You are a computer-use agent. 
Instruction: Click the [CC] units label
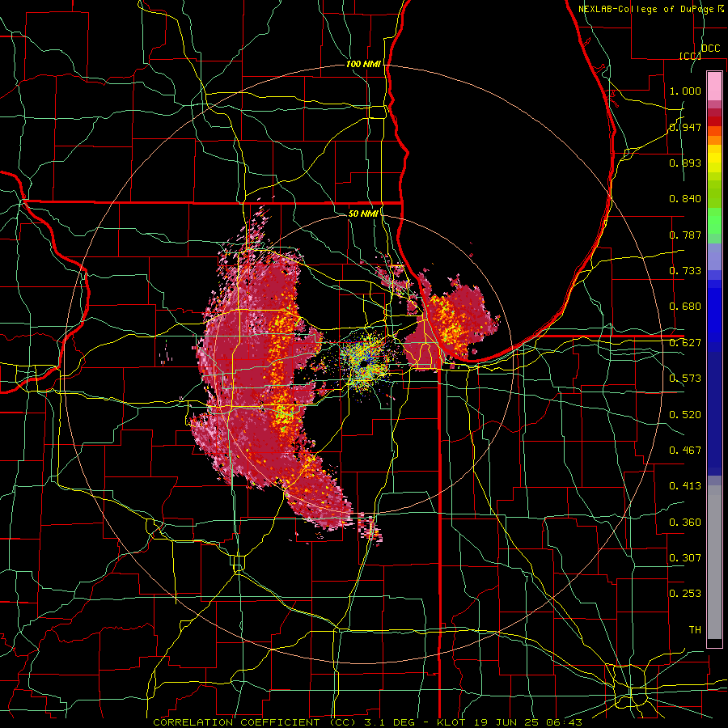coord(690,56)
